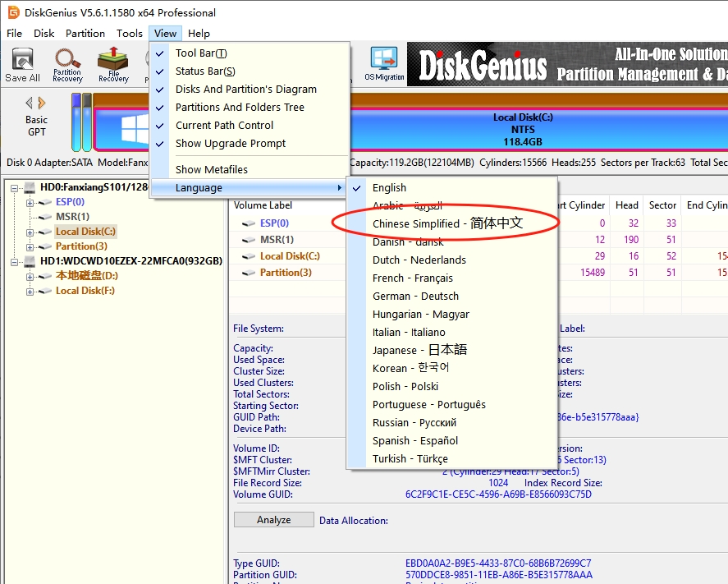Click the DiskGenius app logo in title bar

point(13,12)
